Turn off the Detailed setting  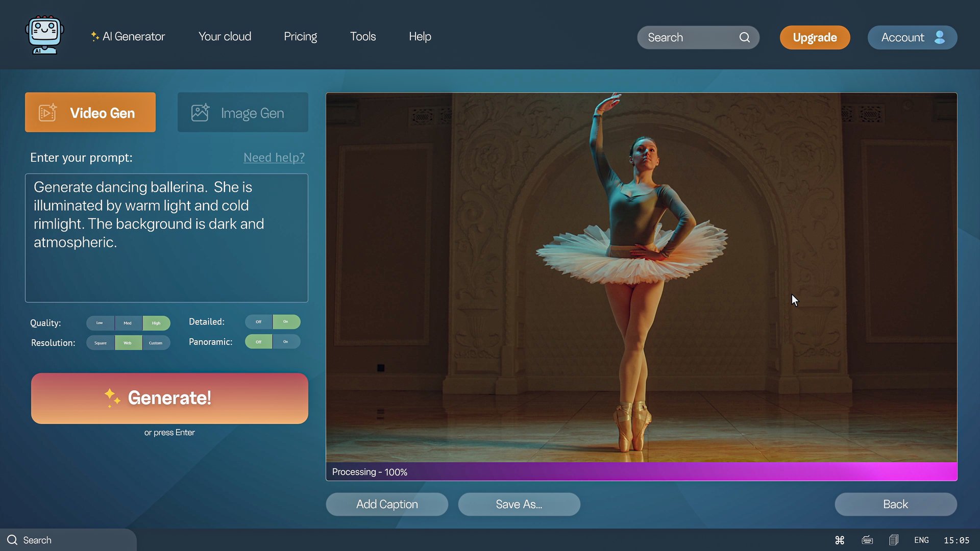(258, 322)
